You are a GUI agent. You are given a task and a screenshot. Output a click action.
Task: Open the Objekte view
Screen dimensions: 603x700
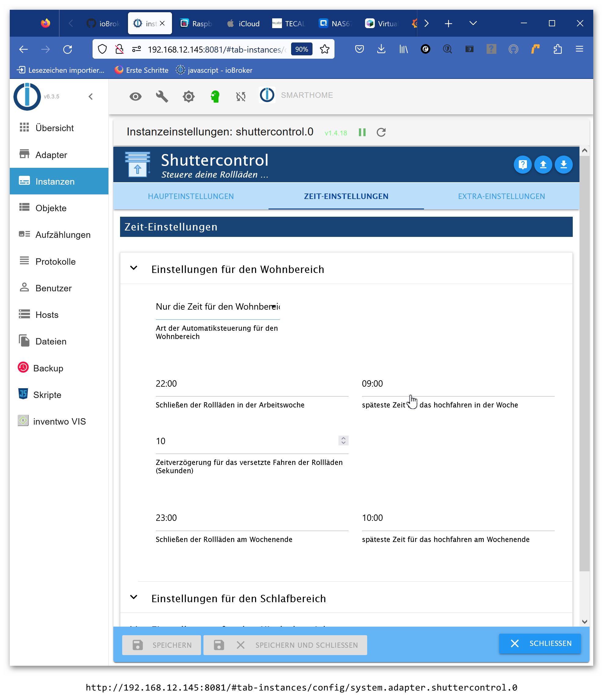(59, 208)
